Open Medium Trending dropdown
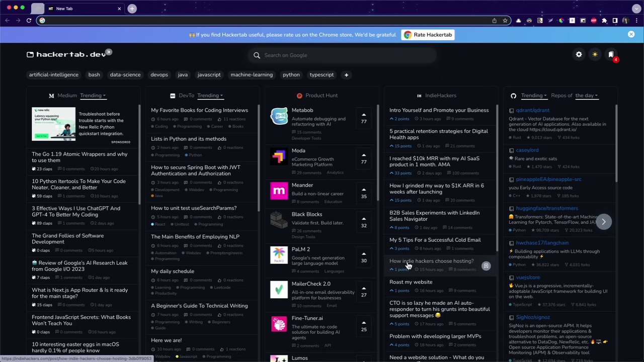The width and height of the screenshot is (644, 362). tap(93, 96)
